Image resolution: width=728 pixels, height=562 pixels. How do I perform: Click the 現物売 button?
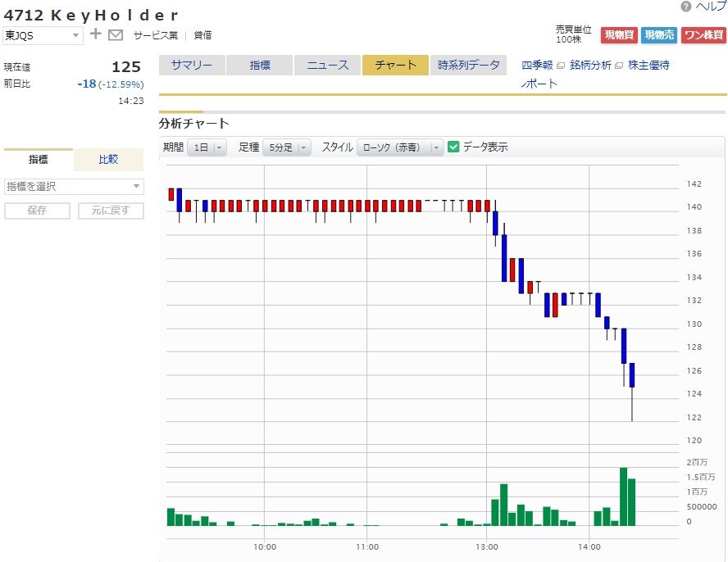pos(659,35)
